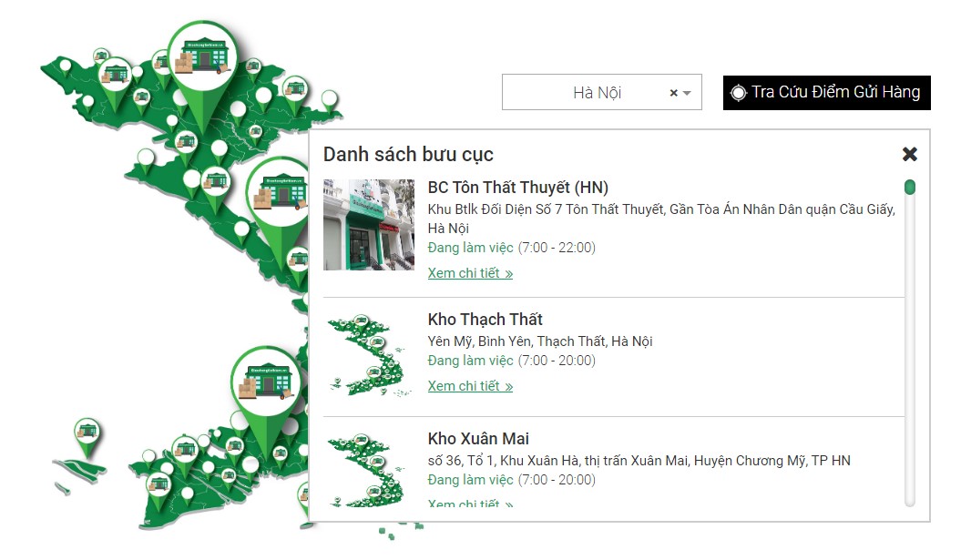This screenshot has height=560, width=971.
Task: Open Xem chi tiết for Kho Xuân Mai
Action: click(x=470, y=503)
